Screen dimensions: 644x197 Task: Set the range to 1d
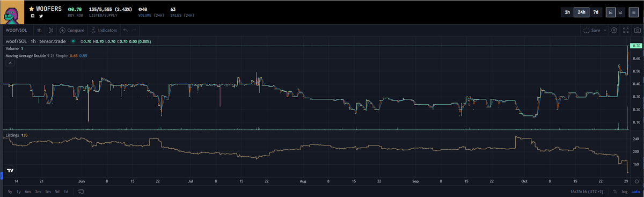(66, 192)
